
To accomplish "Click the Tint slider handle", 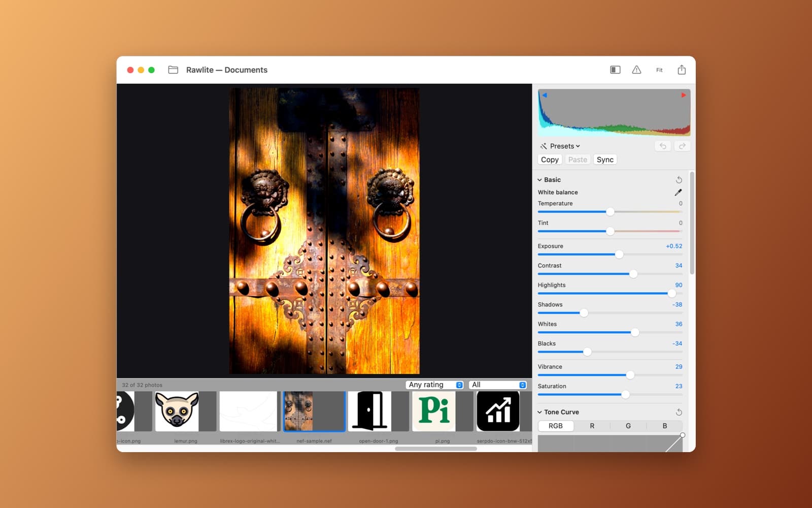I will [610, 231].
